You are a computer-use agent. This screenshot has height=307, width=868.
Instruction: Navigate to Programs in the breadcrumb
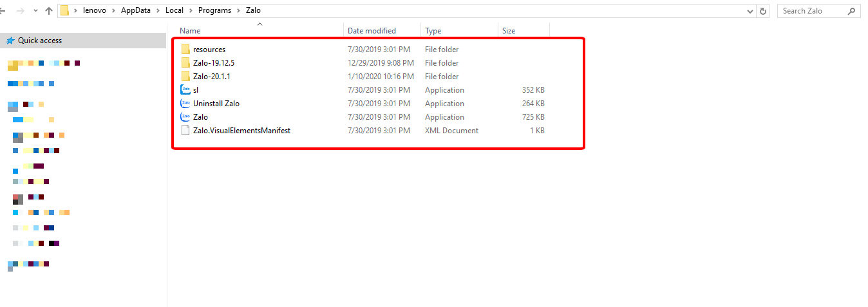coord(215,10)
